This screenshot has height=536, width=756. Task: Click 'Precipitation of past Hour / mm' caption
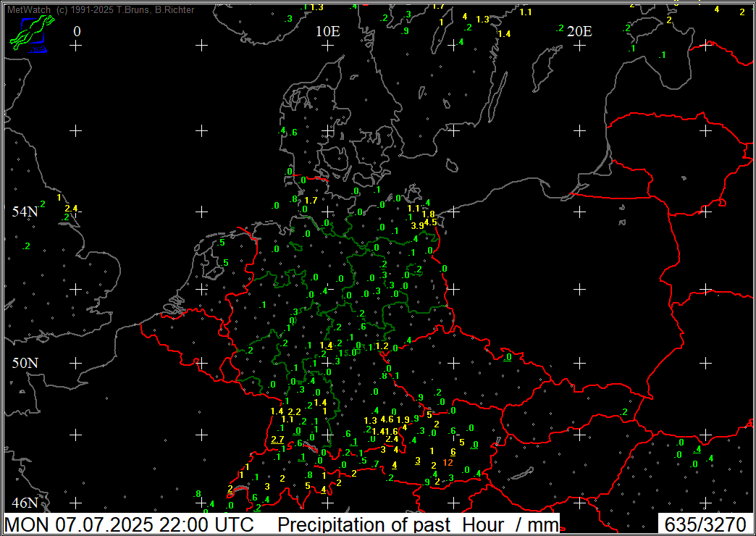[x=419, y=524]
